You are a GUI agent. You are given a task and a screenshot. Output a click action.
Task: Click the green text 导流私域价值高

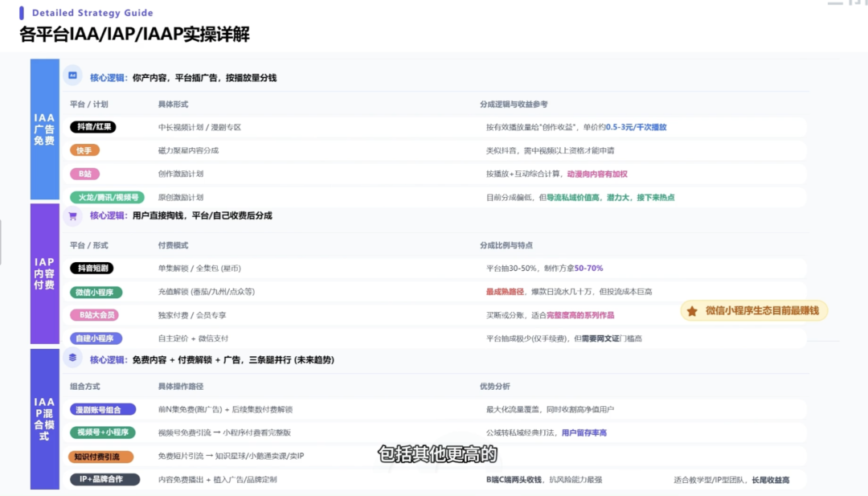pos(572,197)
